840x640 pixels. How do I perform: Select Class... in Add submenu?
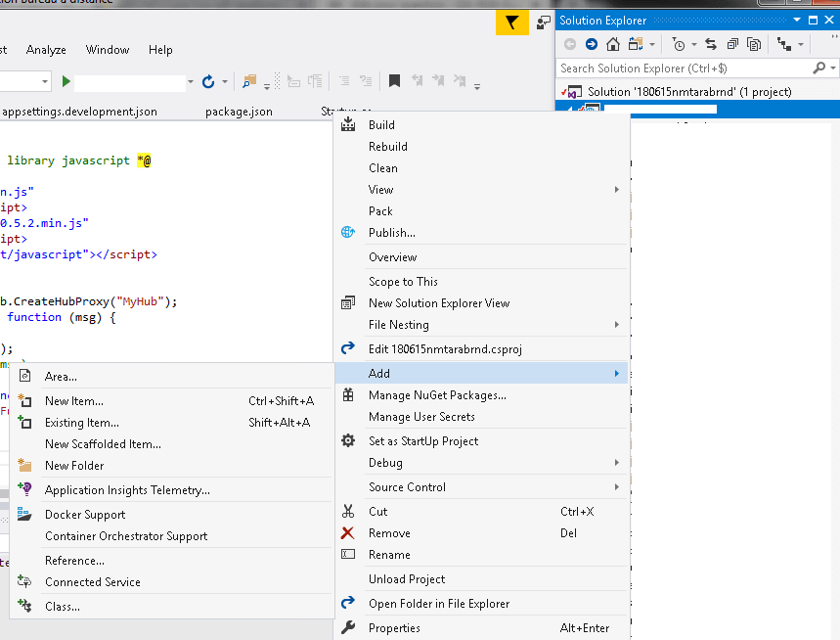pyautogui.click(x=172, y=607)
